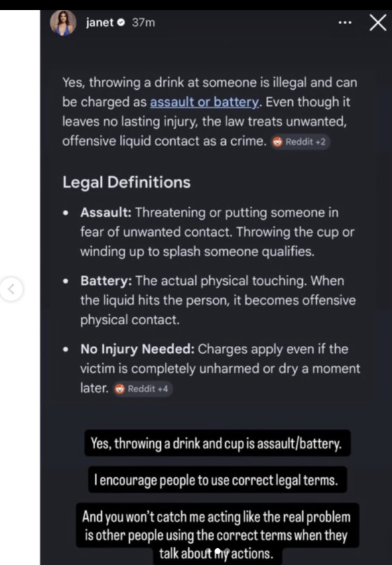Open janet's profile picture avatar
This screenshot has height=565, width=392.
point(63,23)
